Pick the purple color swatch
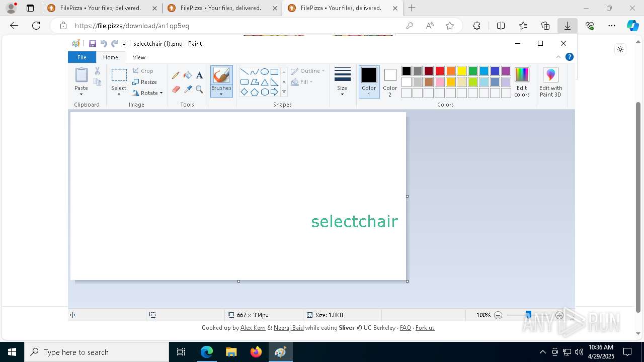The height and width of the screenshot is (362, 644). click(x=506, y=71)
